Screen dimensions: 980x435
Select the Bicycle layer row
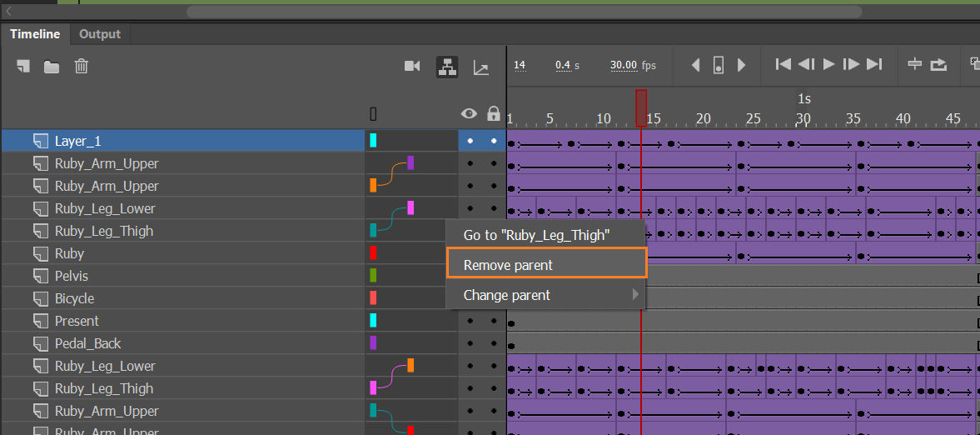click(x=182, y=298)
